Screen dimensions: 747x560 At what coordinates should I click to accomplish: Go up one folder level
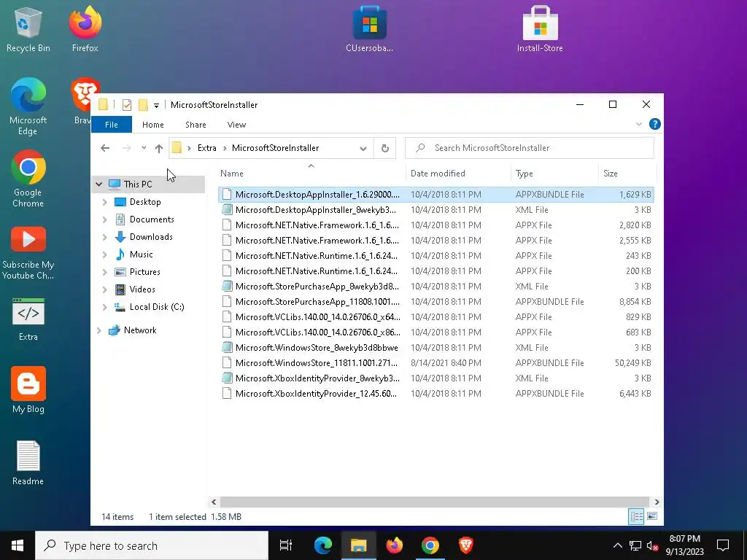(x=158, y=148)
